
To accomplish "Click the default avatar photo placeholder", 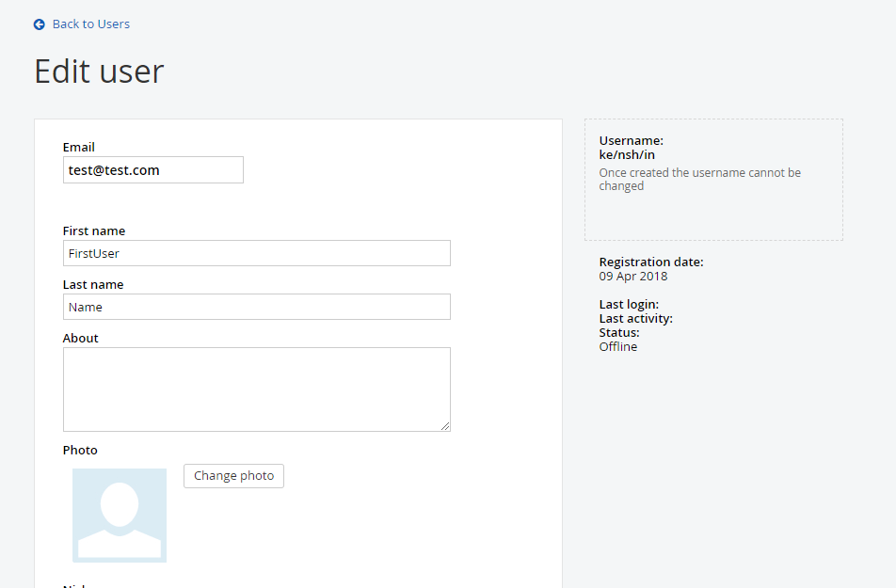I will (x=120, y=516).
